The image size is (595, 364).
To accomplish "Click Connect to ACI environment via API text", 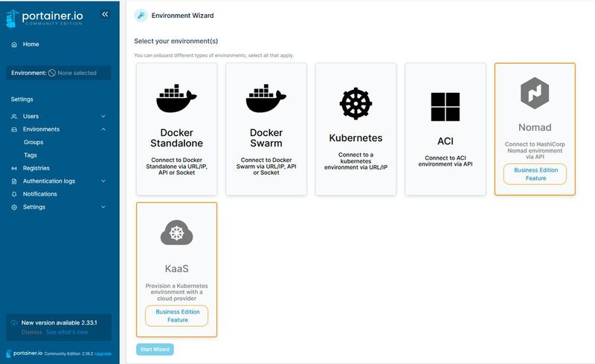I will (x=445, y=160).
